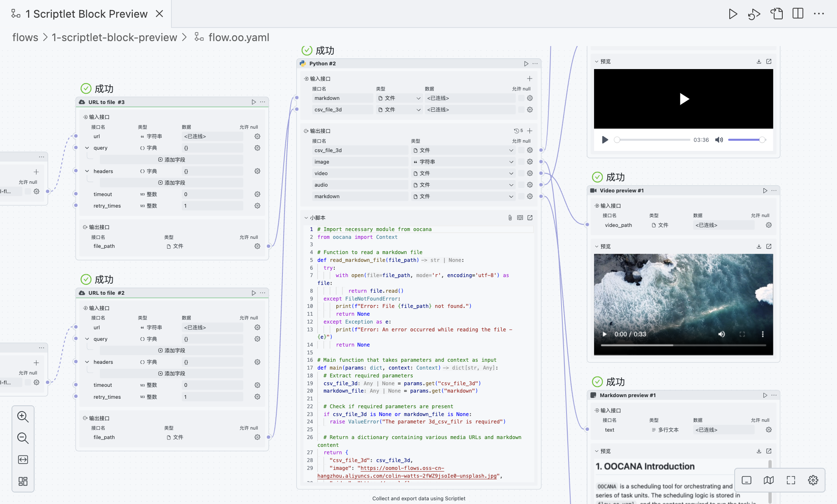Click the split editor layout icon
The image size is (837, 504).
coord(798,14)
